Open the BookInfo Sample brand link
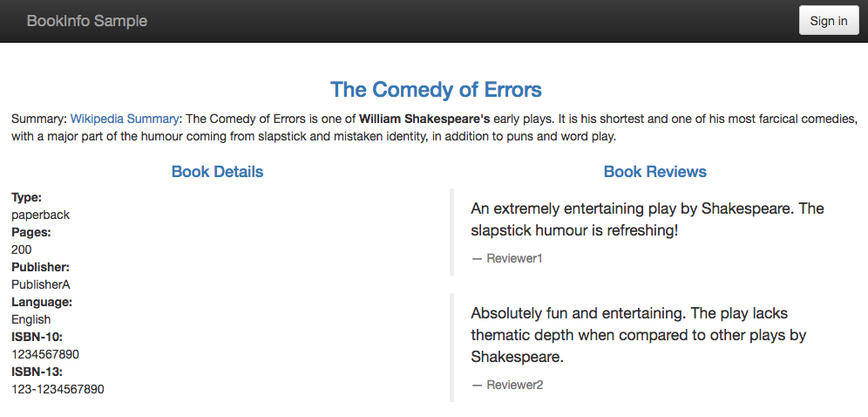 click(x=87, y=21)
